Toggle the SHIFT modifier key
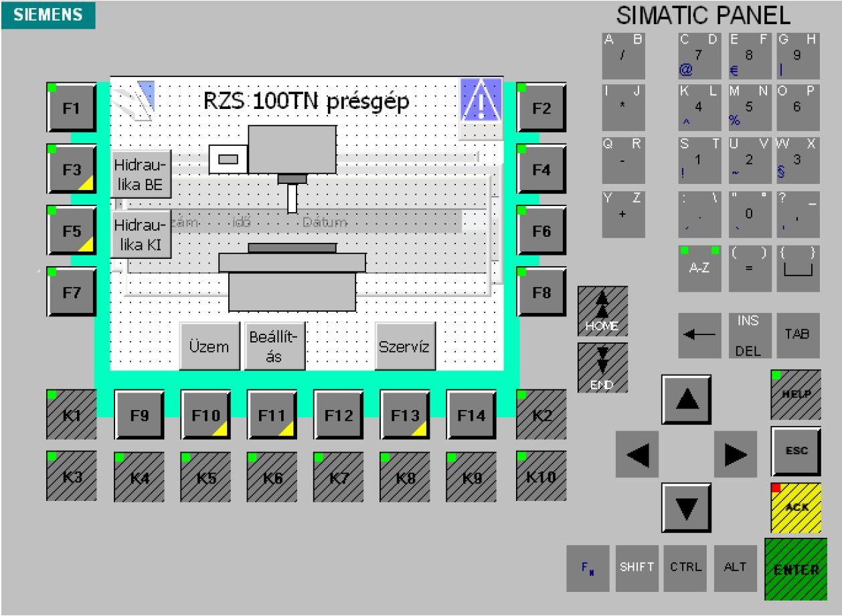This screenshot has width=842, height=616. click(x=637, y=569)
